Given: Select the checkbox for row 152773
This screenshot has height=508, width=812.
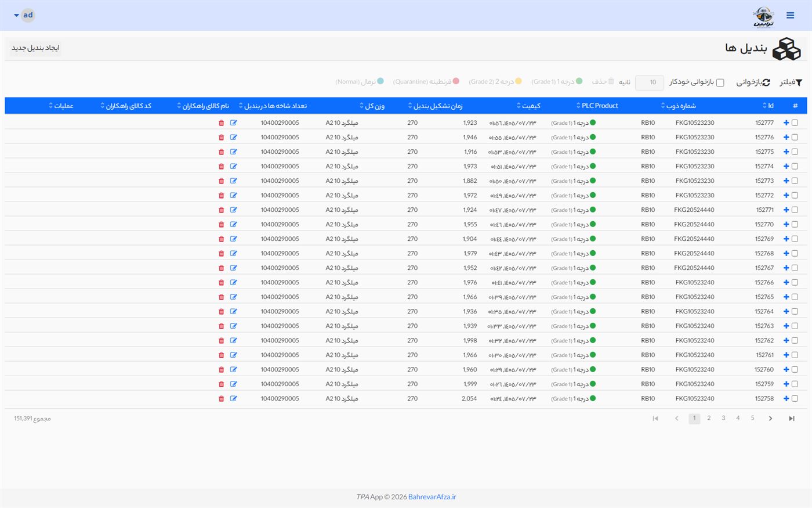Looking at the screenshot, I should pyautogui.click(x=795, y=181).
